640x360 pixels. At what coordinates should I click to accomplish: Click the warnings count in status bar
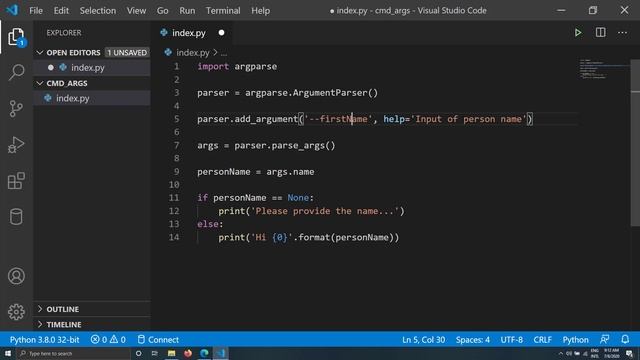118,340
